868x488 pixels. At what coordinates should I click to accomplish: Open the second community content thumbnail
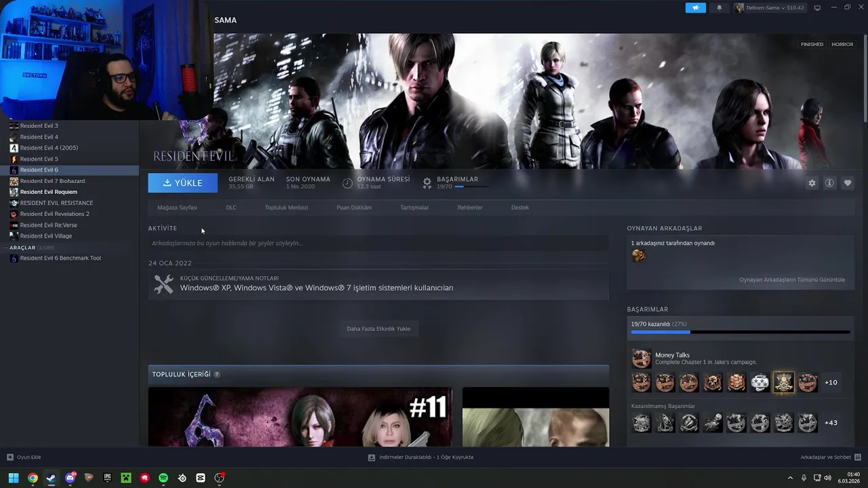click(x=536, y=417)
